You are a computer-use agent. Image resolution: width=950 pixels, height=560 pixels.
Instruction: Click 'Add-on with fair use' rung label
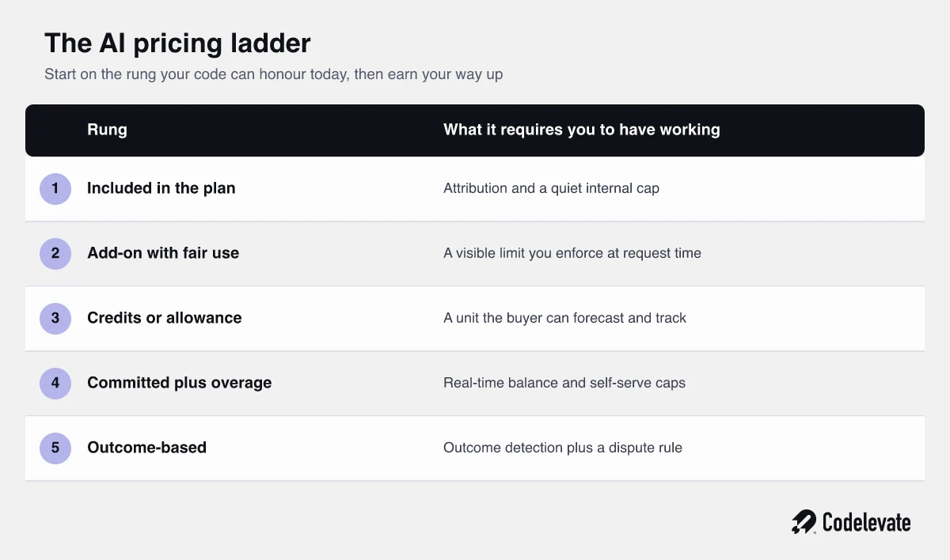pyautogui.click(x=163, y=253)
